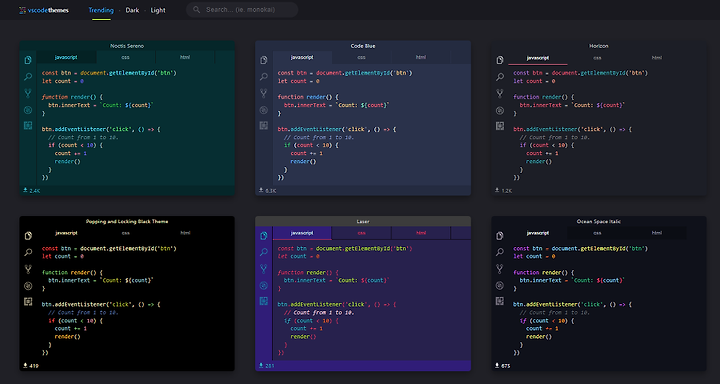This screenshot has width=720, height=384.
Task: Select html tab in Code Blue card
Action: pos(421,57)
